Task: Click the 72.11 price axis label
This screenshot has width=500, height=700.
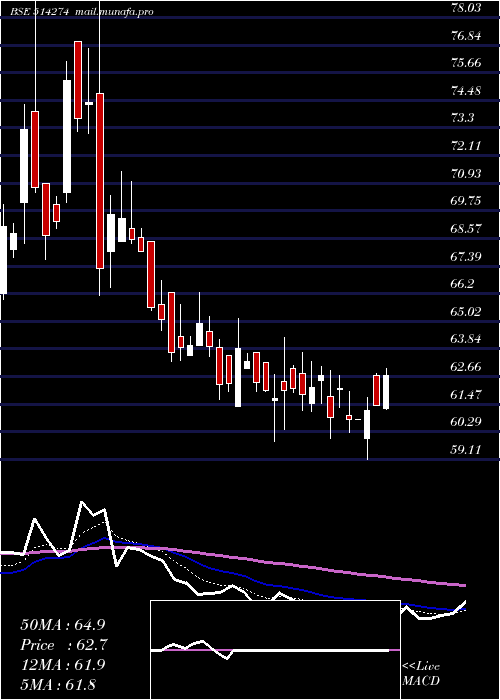Action: coord(466,146)
